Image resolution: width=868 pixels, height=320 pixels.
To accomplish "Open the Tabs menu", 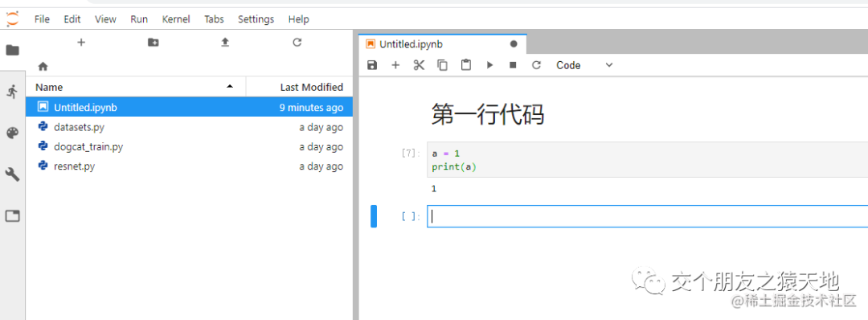I will (215, 19).
